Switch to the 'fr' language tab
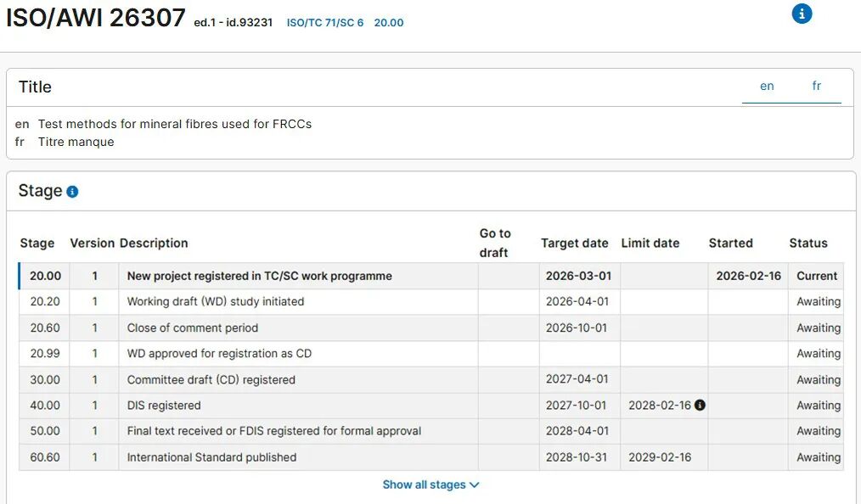This screenshot has width=861, height=504. 816,86
